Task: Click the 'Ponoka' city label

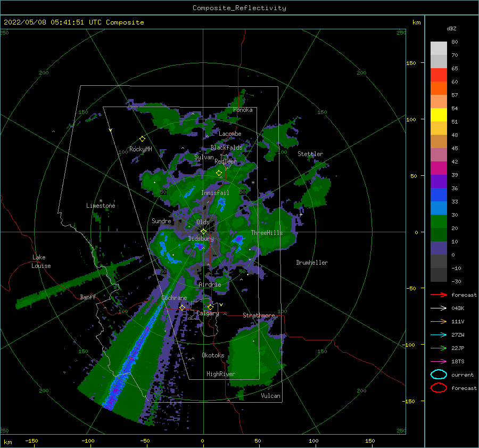Action: tap(243, 110)
